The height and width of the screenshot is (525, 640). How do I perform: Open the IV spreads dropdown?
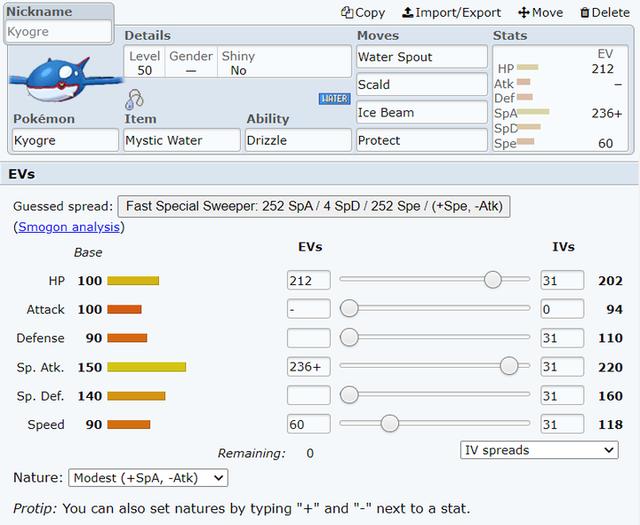[539, 450]
